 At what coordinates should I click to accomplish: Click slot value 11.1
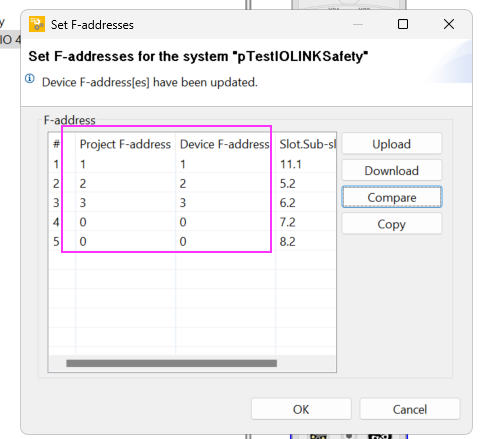click(x=291, y=164)
